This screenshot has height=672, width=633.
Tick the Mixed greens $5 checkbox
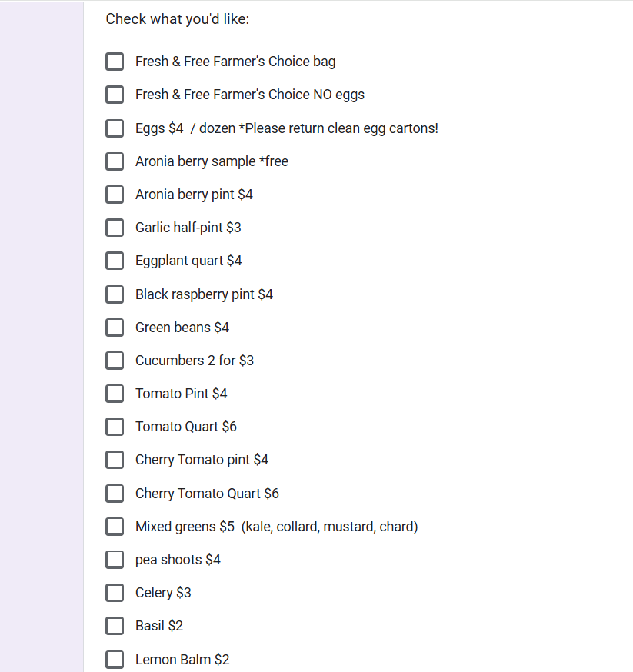(x=115, y=526)
